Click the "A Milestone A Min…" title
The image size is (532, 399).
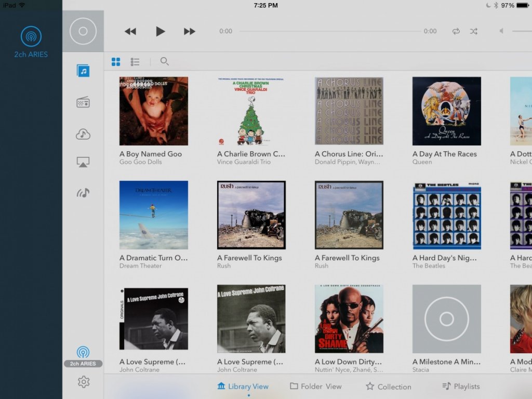446,362
